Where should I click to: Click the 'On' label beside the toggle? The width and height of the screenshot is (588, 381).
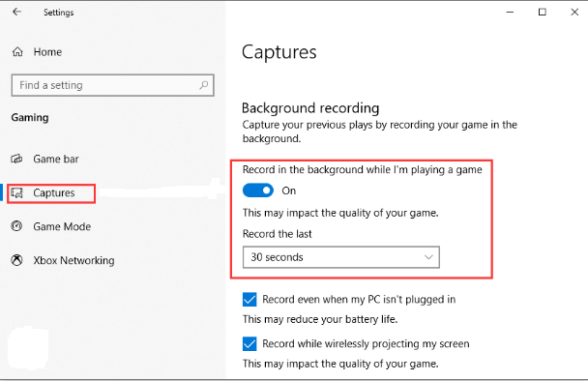(x=289, y=190)
